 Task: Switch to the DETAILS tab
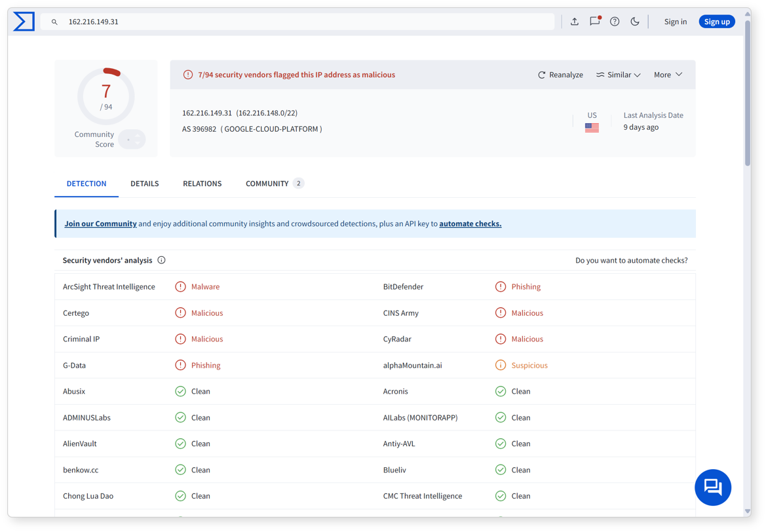(x=145, y=183)
